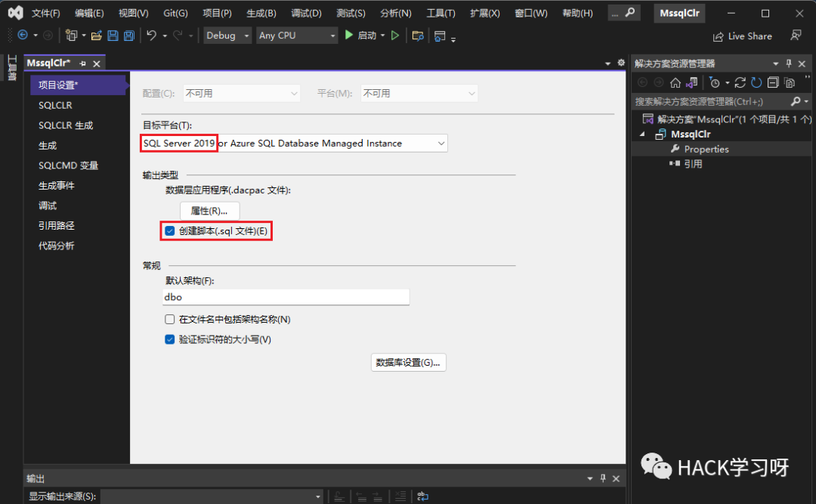This screenshot has height=504, width=816.
Task: Click the Save All double-disk icon
Action: [128, 36]
